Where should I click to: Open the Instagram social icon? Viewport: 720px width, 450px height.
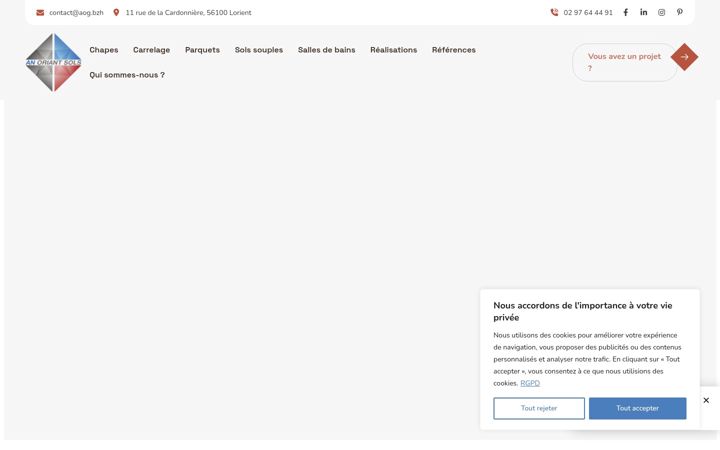pos(661,12)
